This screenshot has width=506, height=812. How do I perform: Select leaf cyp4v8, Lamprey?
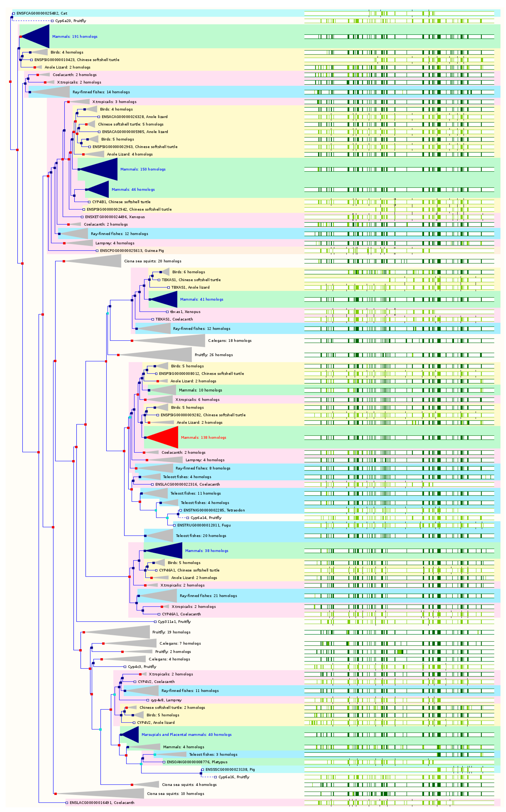pyautogui.click(x=166, y=700)
